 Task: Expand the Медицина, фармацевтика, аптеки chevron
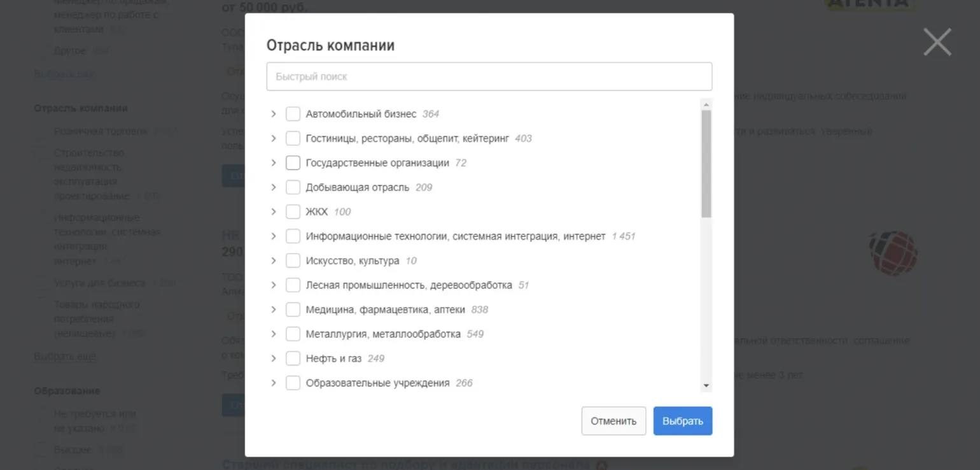[x=274, y=310]
